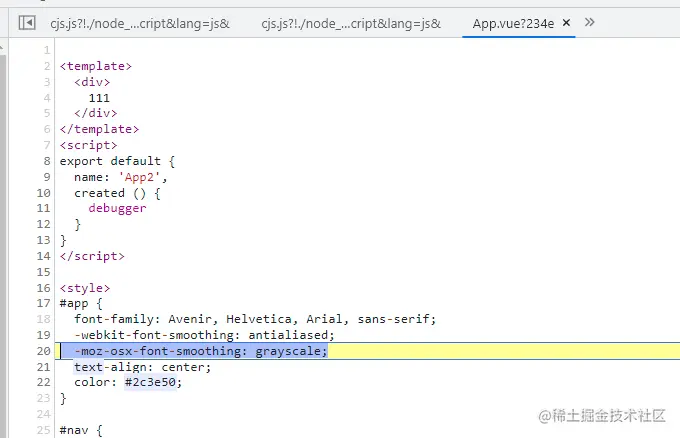The height and width of the screenshot is (438, 680).
Task: Click the text-align: center line
Action: (x=143, y=367)
